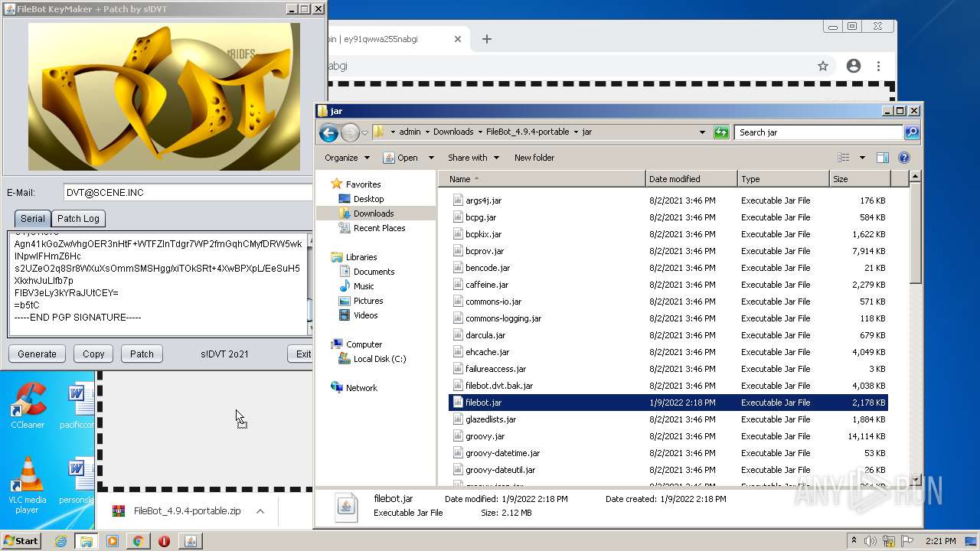Show hidden system tray icons
Screen dimensions: 980x551
pos(854,540)
